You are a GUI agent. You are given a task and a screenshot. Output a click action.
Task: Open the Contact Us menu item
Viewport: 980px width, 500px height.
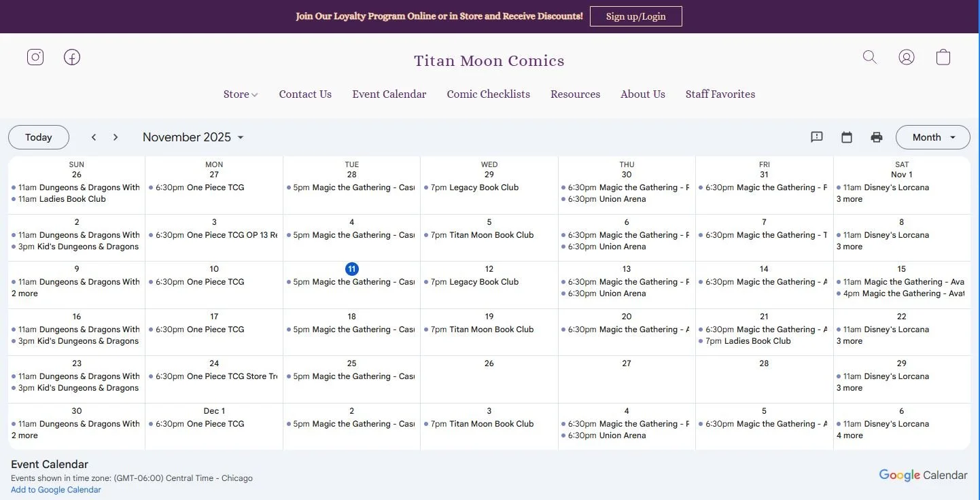pyautogui.click(x=305, y=94)
